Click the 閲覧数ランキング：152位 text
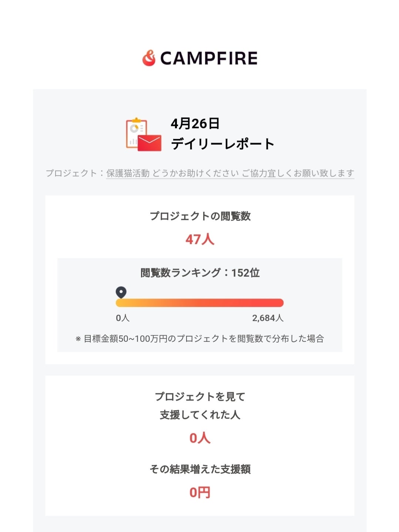The height and width of the screenshot is (532, 399). point(200,273)
